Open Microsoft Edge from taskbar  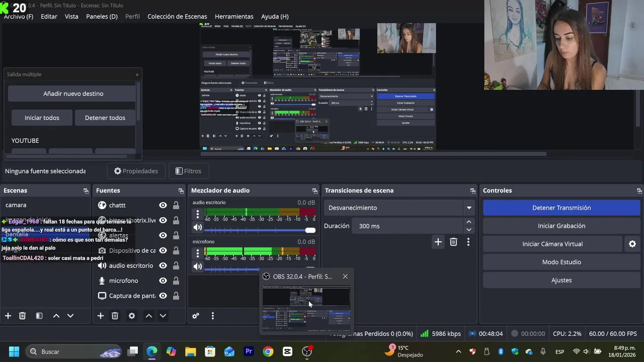[x=152, y=351]
